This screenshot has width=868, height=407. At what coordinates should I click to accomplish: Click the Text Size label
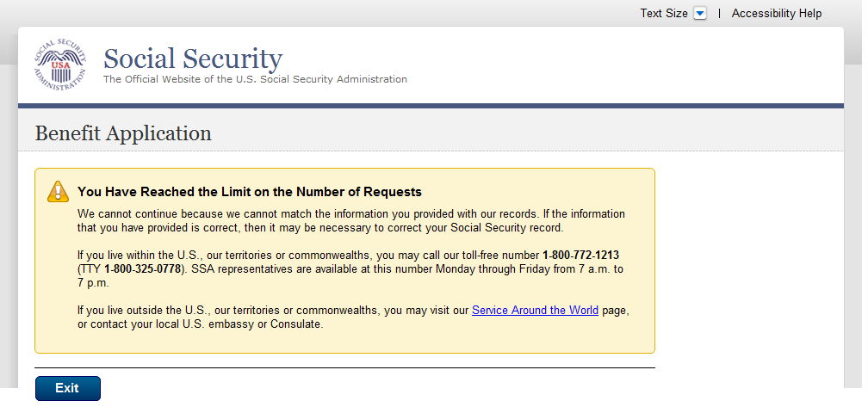(663, 14)
